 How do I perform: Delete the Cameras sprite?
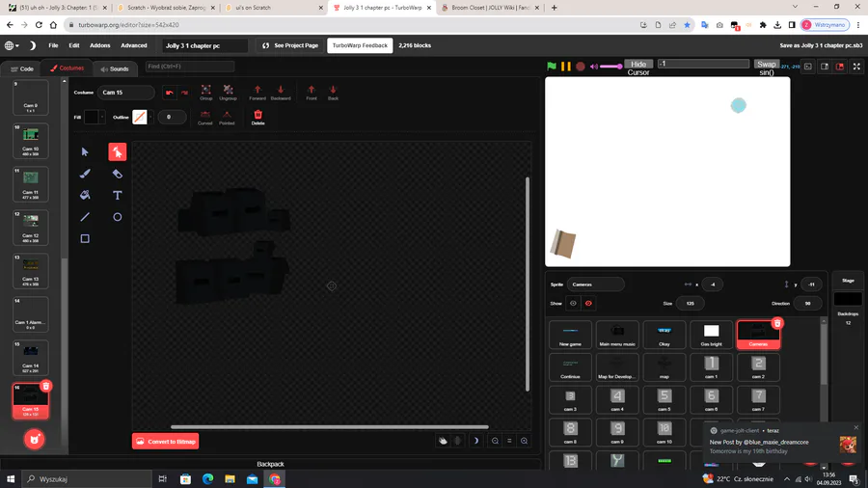click(x=777, y=323)
